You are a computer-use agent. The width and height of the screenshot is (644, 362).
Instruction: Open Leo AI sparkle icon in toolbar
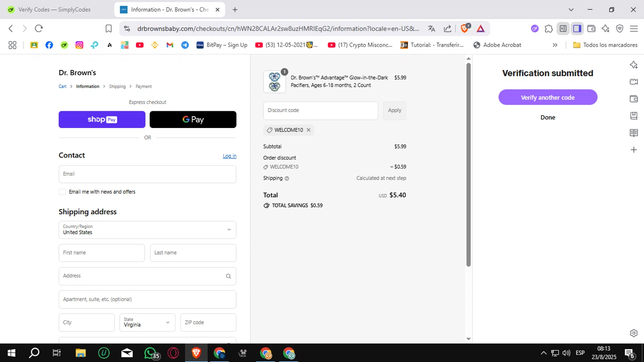tap(605, 28)
